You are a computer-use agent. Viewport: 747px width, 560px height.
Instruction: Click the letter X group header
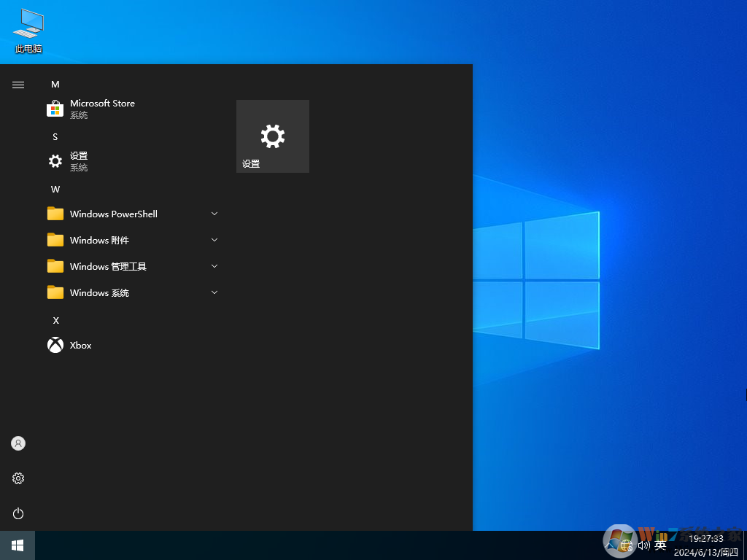click(55, 321)
